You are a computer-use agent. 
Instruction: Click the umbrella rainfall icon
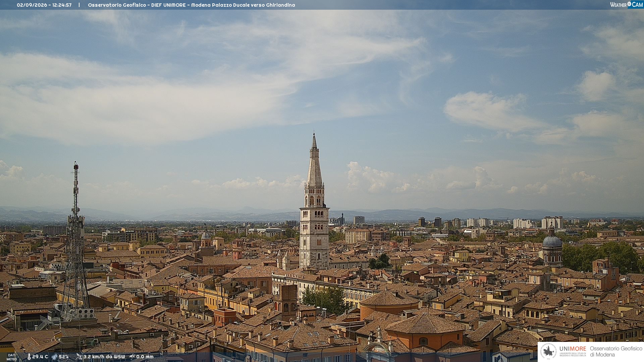(x=132, y=357)
